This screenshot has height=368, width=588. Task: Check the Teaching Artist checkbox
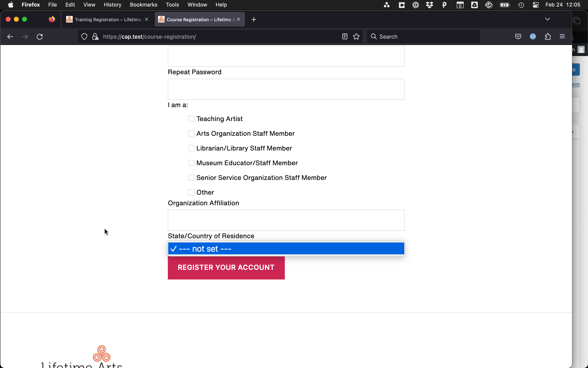[191, 119]
